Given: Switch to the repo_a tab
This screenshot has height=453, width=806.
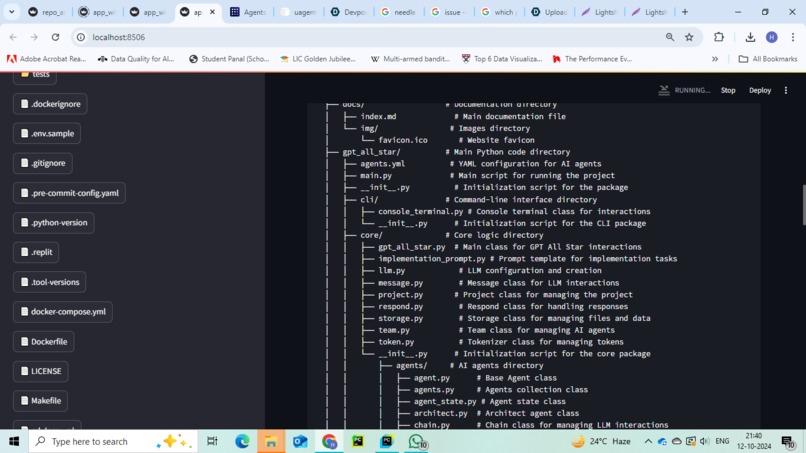Looking at the screenshot, I should click(x=46, y=12).
